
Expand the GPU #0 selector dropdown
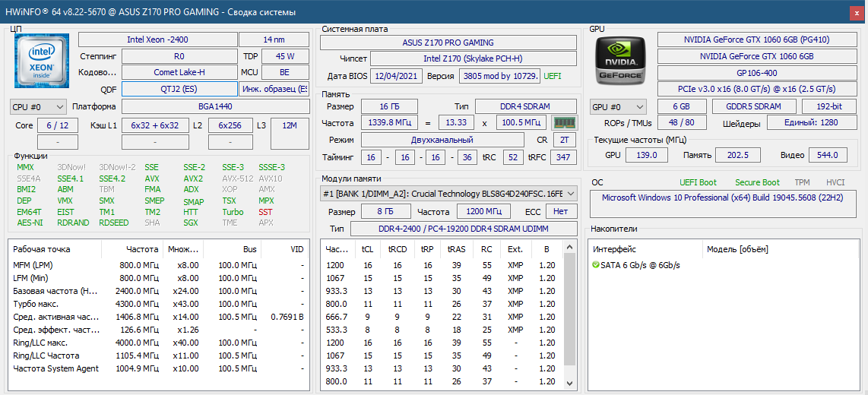618,107
